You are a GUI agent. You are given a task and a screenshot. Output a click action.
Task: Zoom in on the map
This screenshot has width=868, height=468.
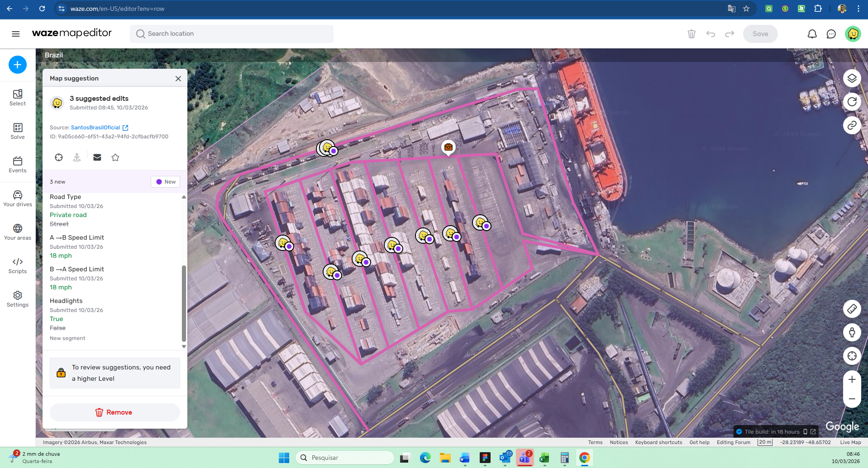(852, 379)
